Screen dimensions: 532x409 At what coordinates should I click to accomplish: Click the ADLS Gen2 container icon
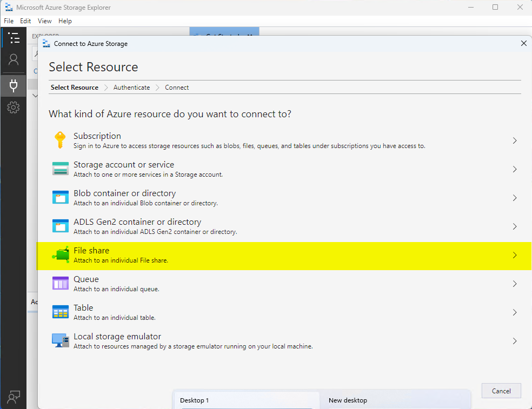[60, 226]
